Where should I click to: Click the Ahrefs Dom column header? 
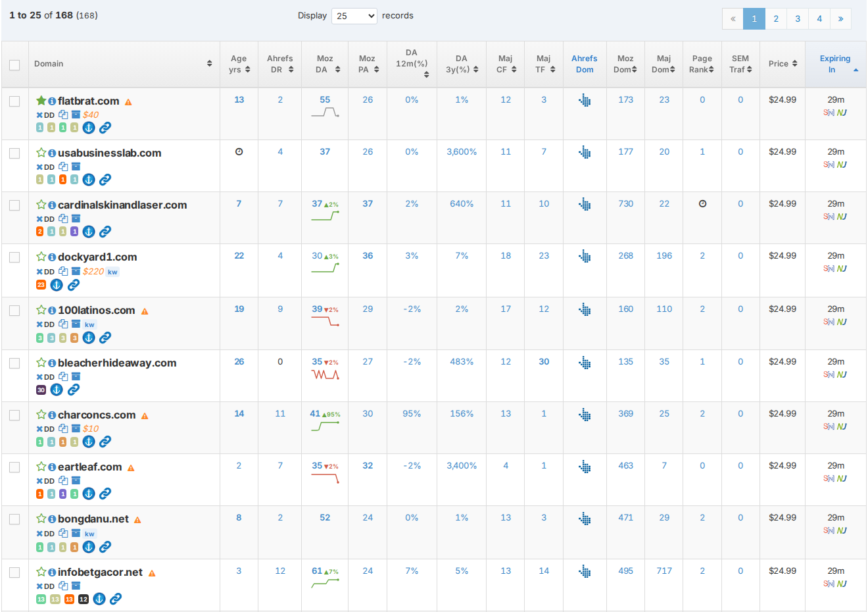point(585,64)
